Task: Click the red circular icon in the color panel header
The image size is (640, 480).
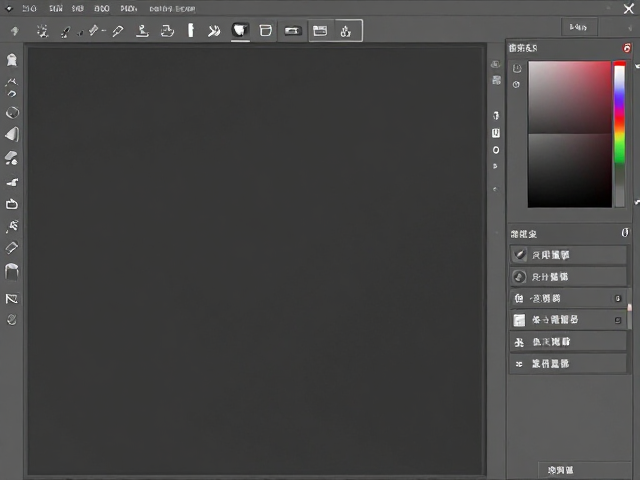Action: (x=627, y=48)
